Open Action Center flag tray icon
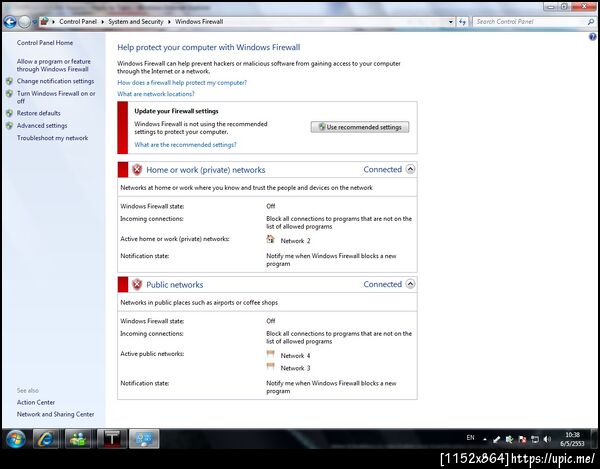The image size is (600, 469). pos(522,440)
